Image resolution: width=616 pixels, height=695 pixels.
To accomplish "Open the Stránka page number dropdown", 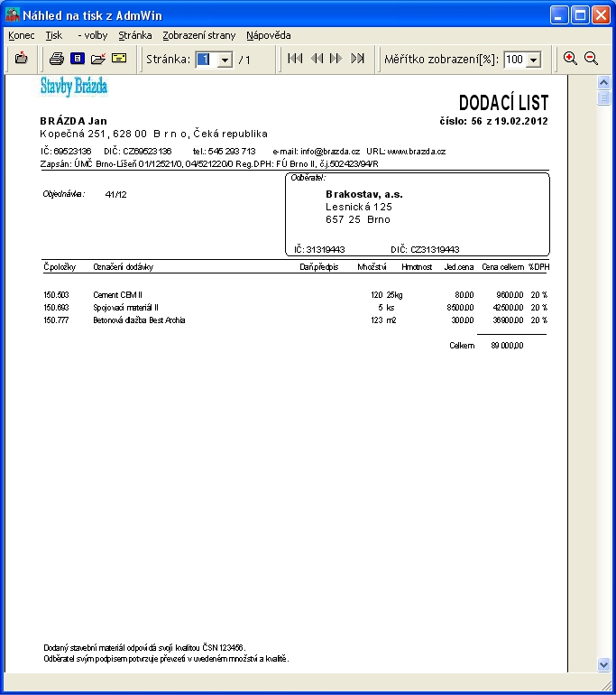I will (x=225, y=60).
